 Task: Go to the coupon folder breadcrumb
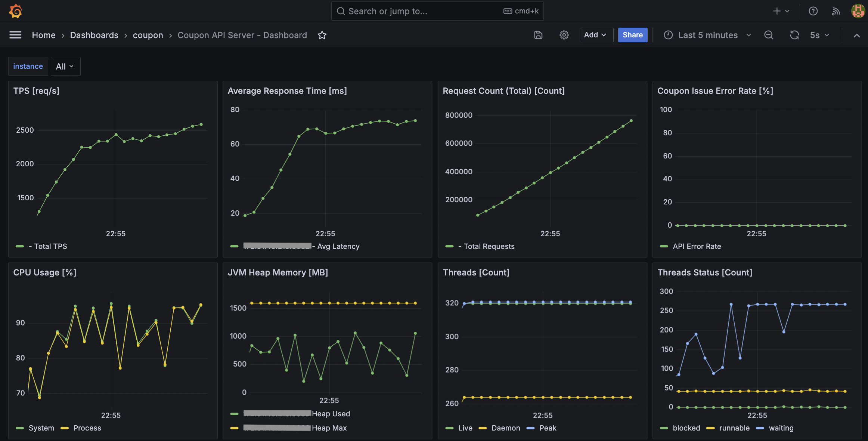(x=148, y=35)
